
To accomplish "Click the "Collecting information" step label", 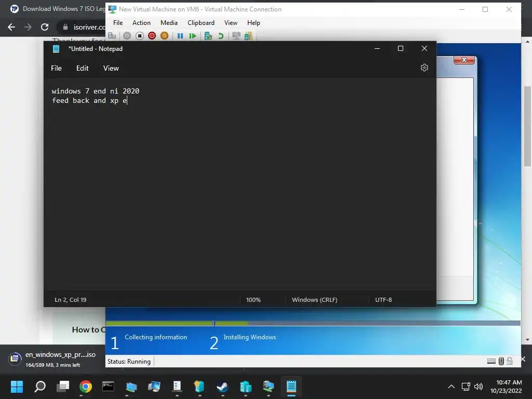I will [156, 337].
